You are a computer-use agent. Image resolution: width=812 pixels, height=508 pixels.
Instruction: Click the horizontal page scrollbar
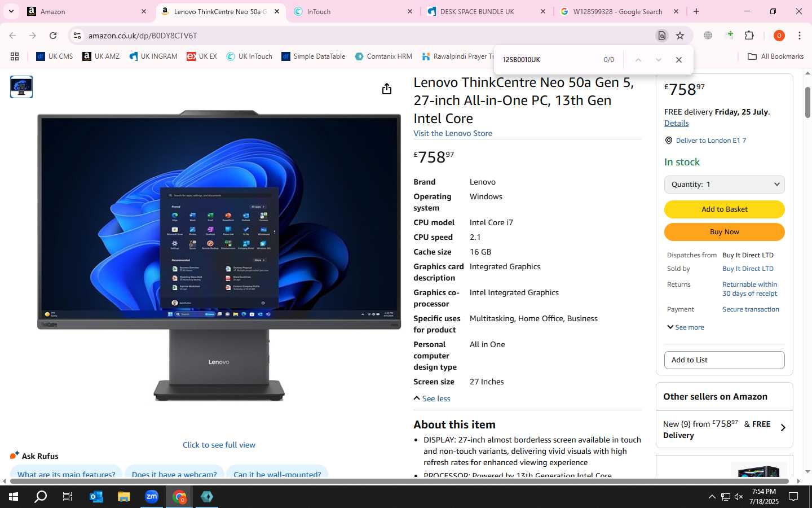coord(398,481)
